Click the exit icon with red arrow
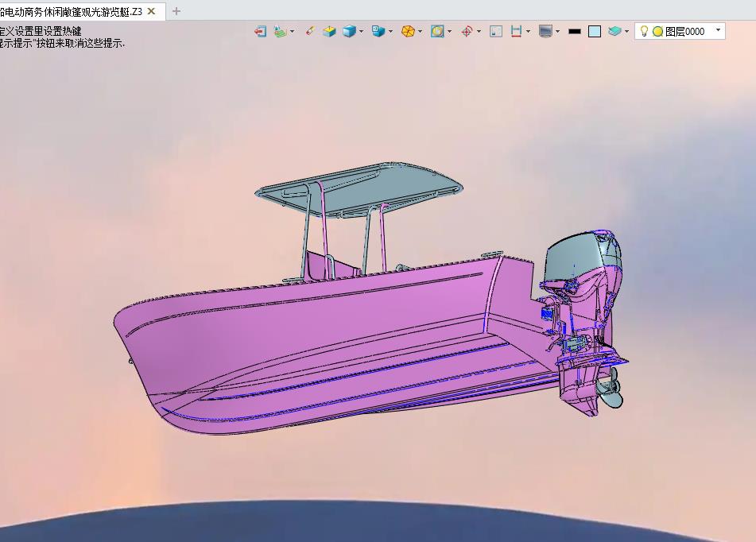Viewport: 756px width, 542px height. tap(260, 32)
